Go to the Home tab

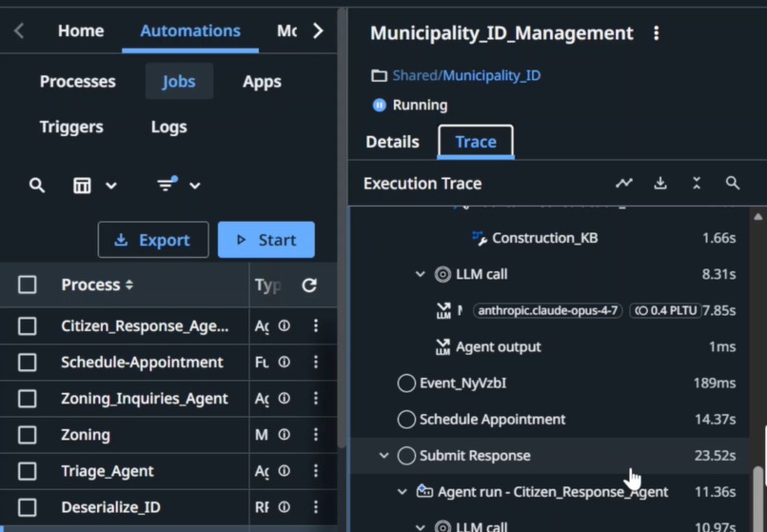tap(81, 30)
